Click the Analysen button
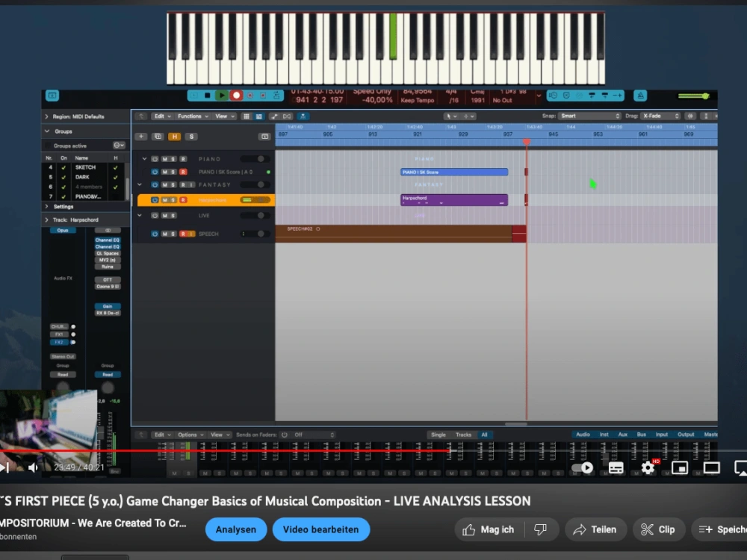The width and height of the screenshot is (747, 560). (236, 529)
